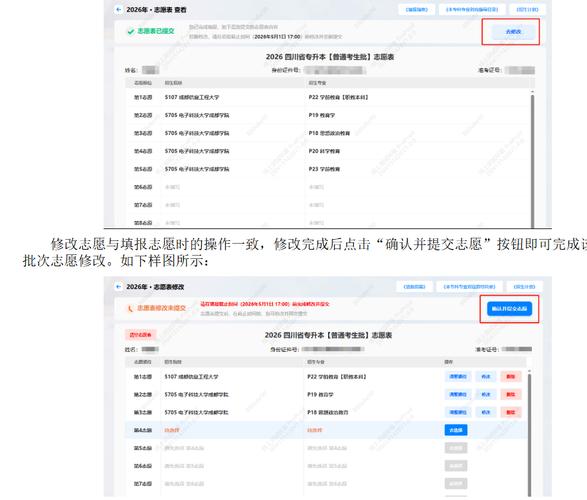Image resolution: width=587 pixels, height=500 pixels.
Task: Click '5107' school cell in edit table
Action: tap(191, 376)
